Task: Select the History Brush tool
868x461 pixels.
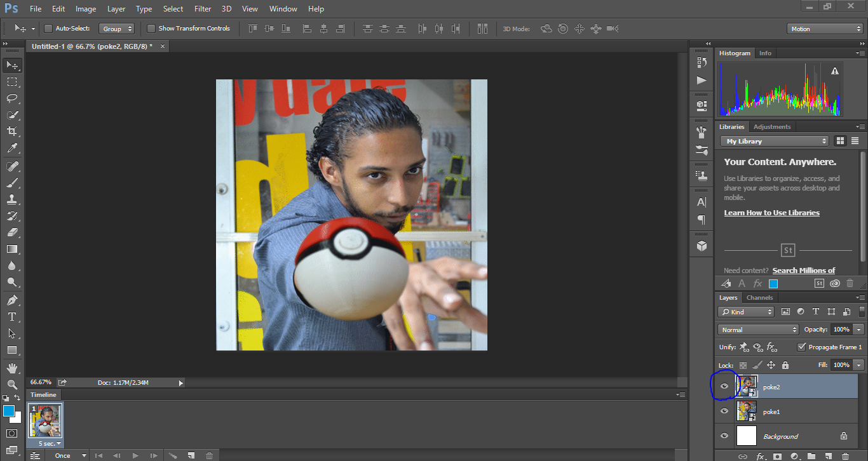Action: 12,216
